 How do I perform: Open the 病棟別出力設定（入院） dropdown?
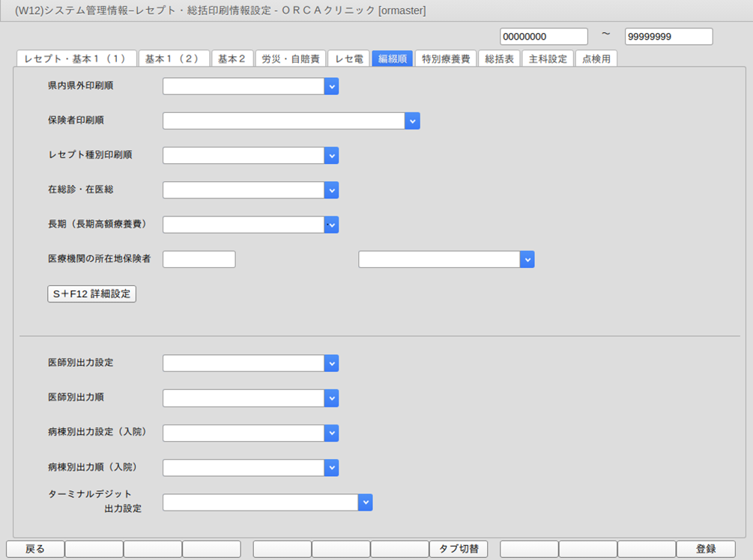coord(331,433)
